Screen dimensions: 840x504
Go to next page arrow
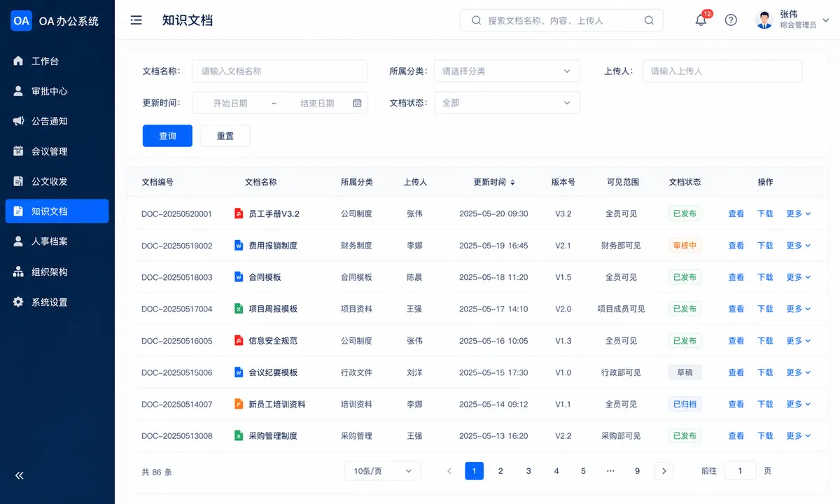pos(664,471)
